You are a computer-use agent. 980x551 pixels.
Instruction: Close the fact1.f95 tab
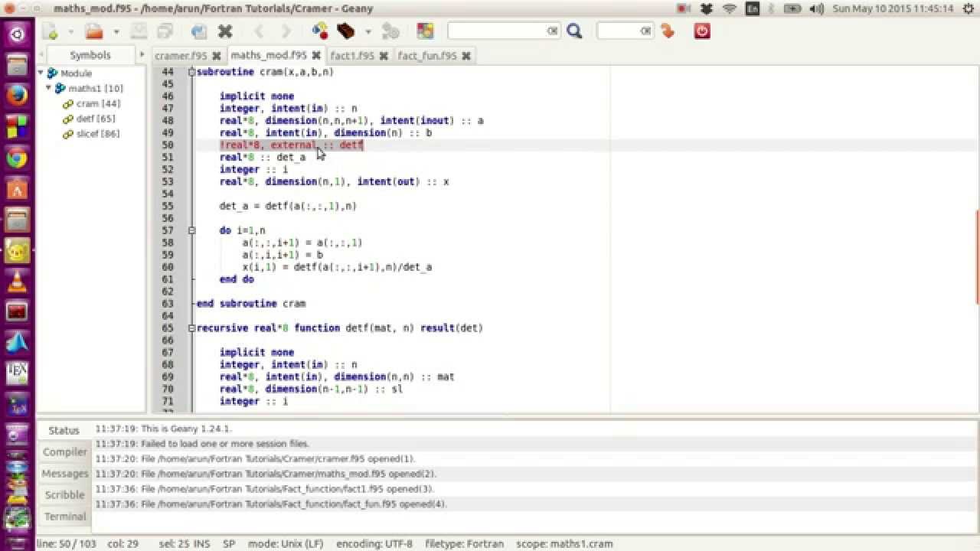(x=384, y=56)
